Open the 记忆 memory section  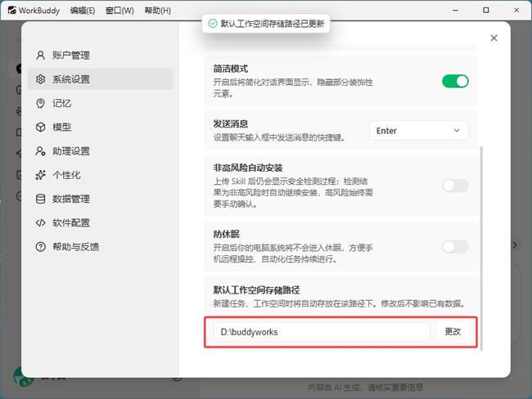coord(101,103)
